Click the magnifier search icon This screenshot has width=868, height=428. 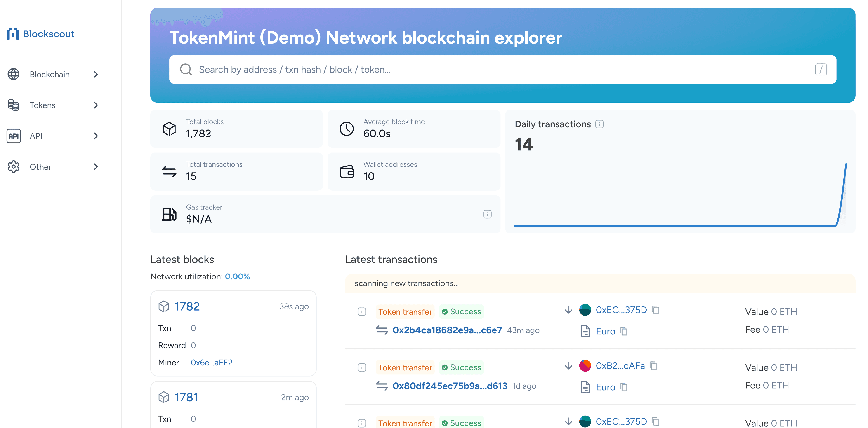tap(186, 69)
